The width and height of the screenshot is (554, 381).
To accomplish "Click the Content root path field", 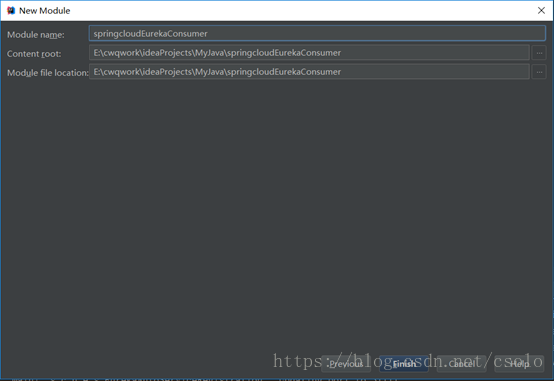I will tap(309, 53).
